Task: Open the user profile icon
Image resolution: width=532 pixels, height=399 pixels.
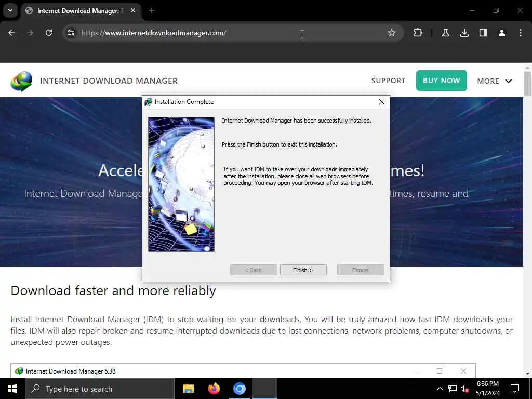Action: [501, 33]
